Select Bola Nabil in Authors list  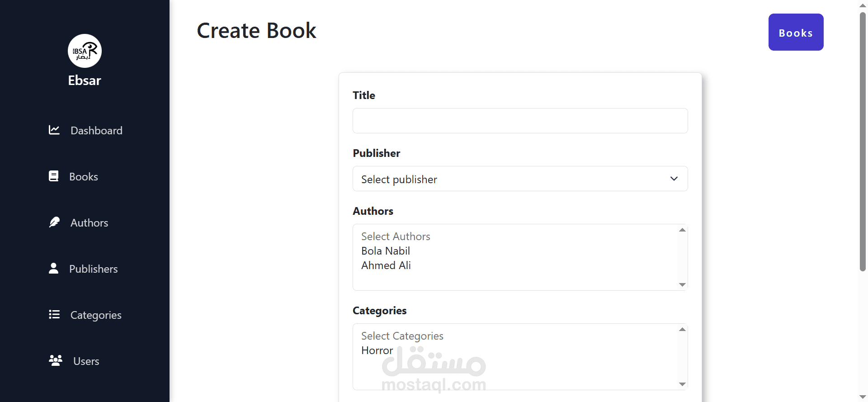pos(386,251)
